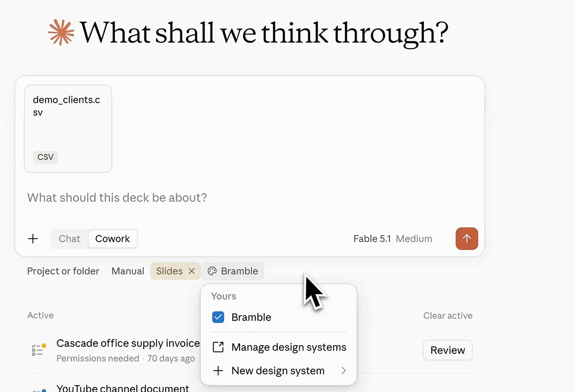
Task: Click the Review button
Action: point(448,350)
